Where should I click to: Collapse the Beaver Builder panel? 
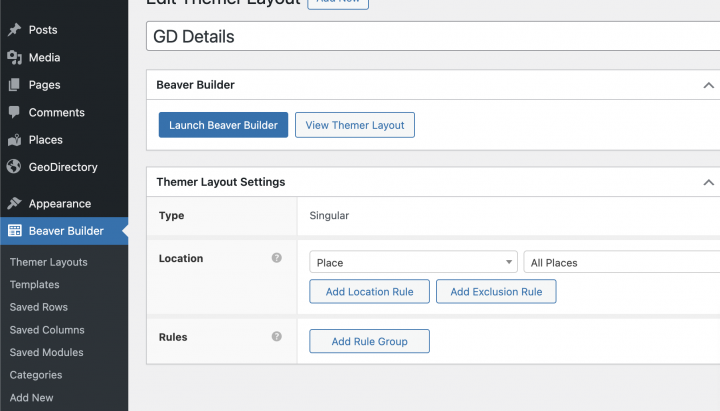pyautogui.click(x=708, y=86)
